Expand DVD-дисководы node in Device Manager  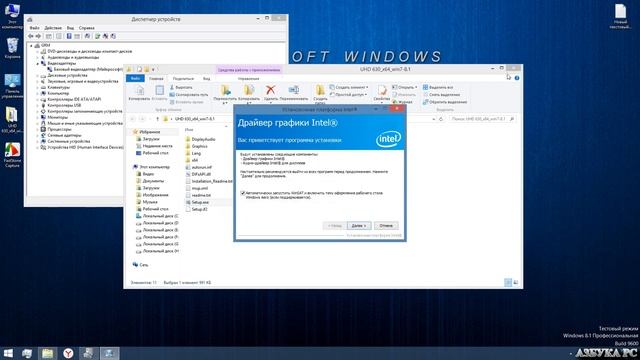(38, 51)
